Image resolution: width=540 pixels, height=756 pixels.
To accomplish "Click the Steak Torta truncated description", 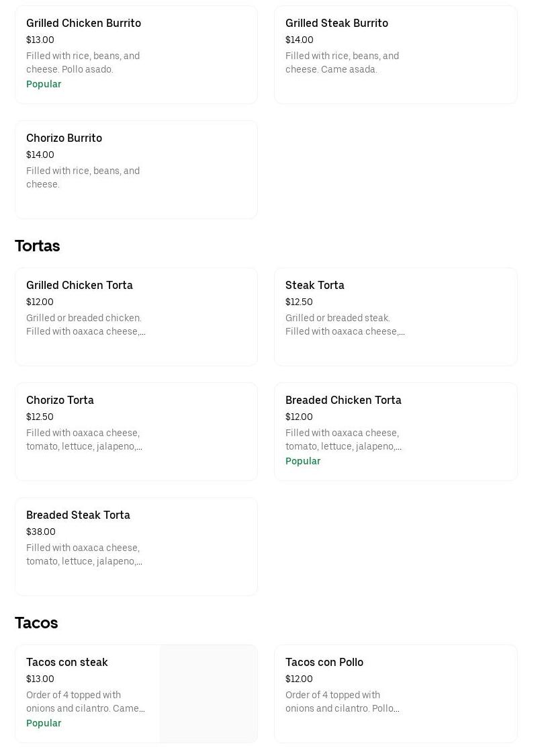I will pyautogui.click(x=345, y=325).
